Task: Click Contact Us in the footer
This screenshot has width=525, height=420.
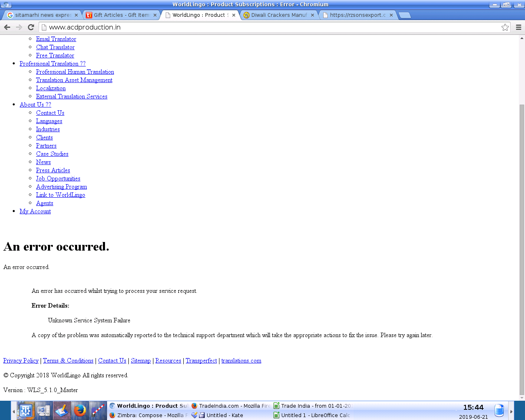Action: 112,361
